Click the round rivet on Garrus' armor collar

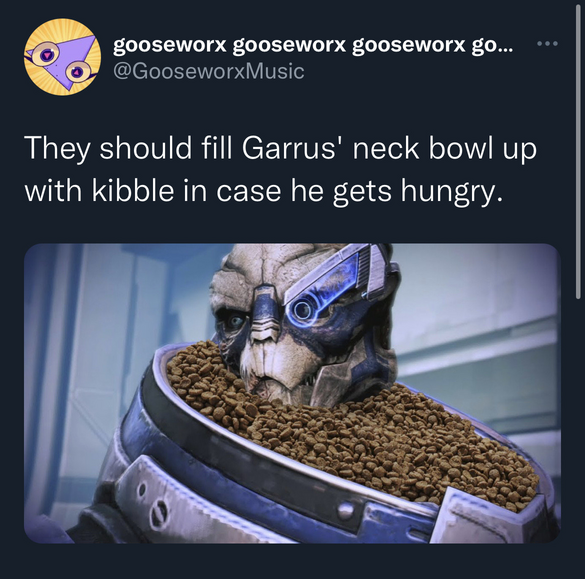tap(346, 510)
